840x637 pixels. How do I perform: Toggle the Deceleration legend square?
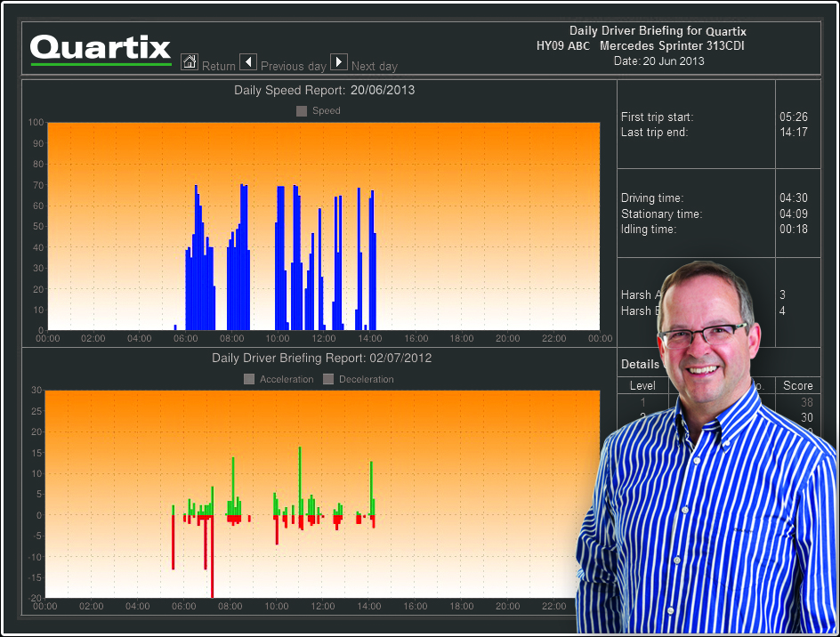(x=328, y=379)
